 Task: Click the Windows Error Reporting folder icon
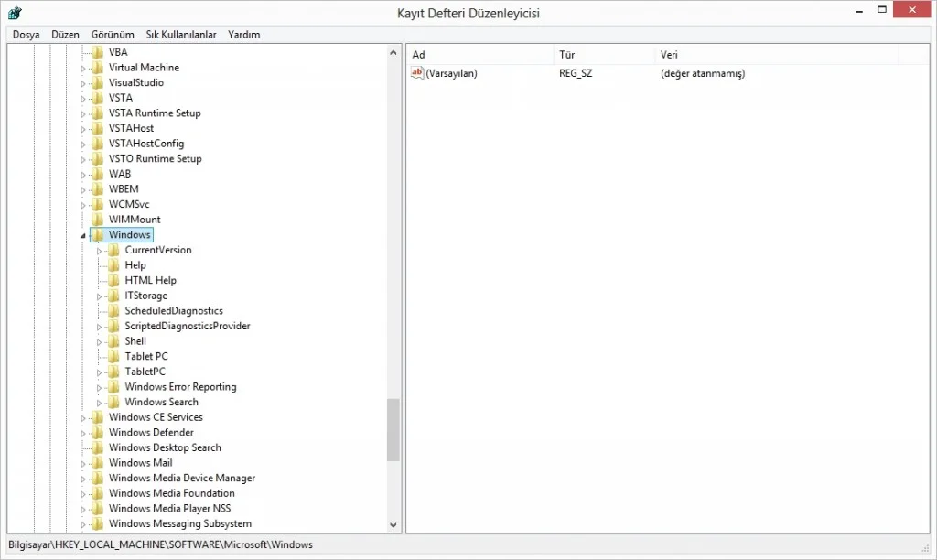(x=113, y=387)
